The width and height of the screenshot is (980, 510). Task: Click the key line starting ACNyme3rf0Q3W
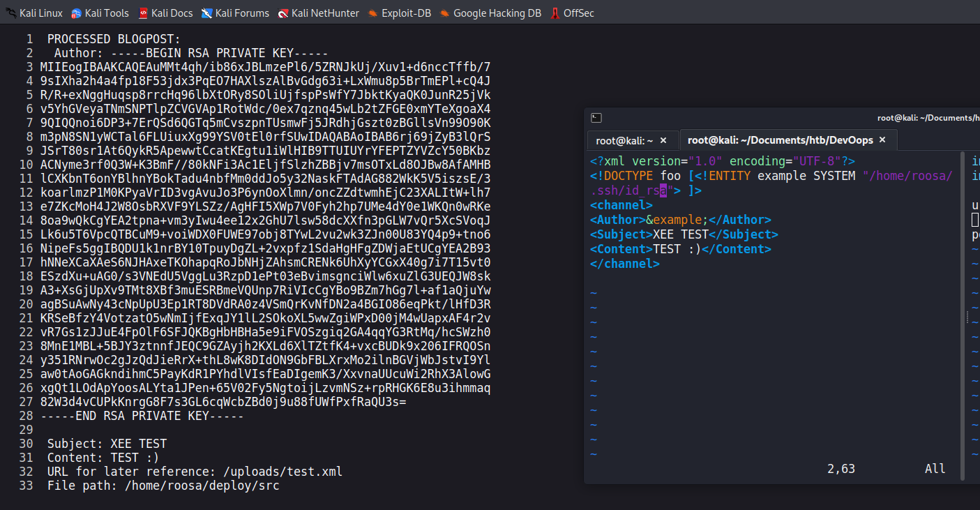click(x=265, y=165)
